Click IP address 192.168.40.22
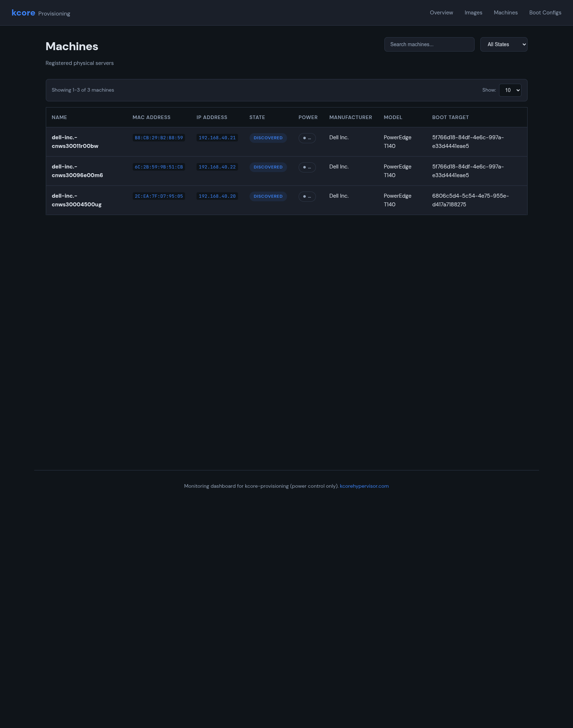 click(x=217, y=167)
